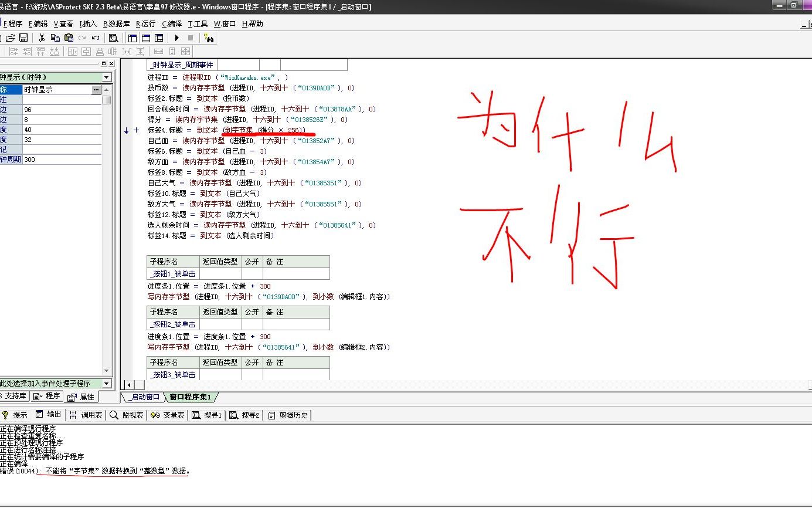812x508 pixels.
Task: Click the code line 标签2.标题 = 到文本 (投币数)
Action: [198, 99]
